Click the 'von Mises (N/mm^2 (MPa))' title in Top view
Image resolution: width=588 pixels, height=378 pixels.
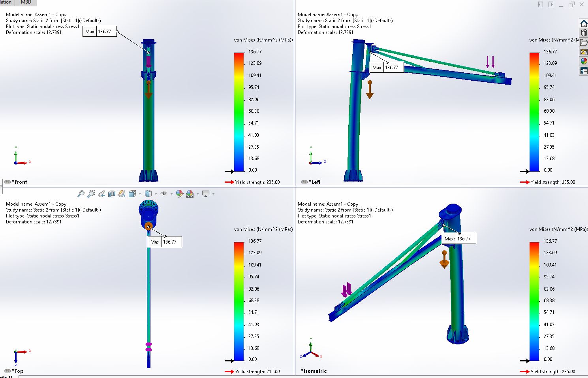pos(263,229)
